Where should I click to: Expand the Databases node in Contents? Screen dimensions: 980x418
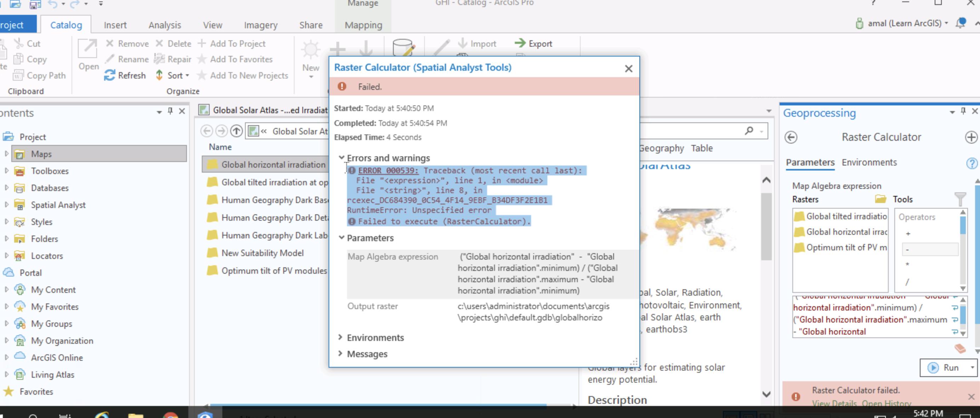pyautogui.click(x=6, y=188)
